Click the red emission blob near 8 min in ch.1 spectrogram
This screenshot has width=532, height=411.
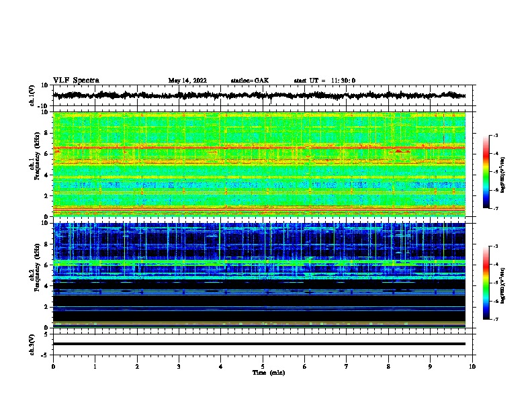click(x=400, y=151)
